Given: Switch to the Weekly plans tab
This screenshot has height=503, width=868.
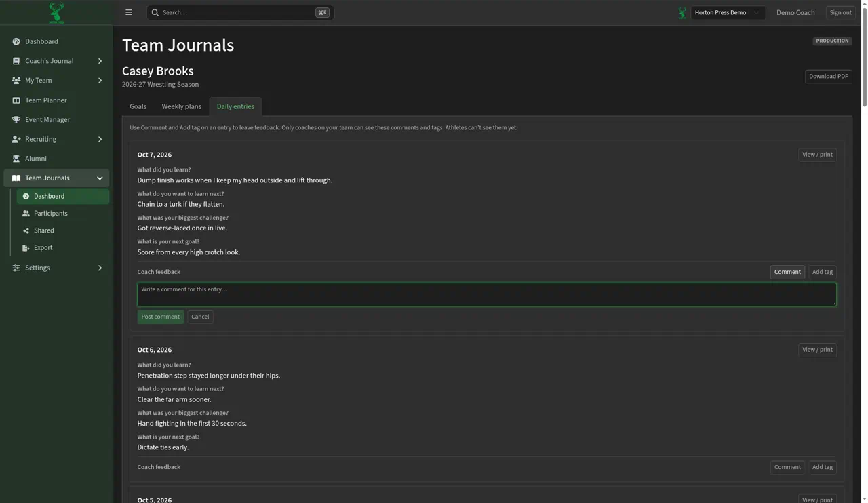Looking at the screenshot, I should tap(181, 106).
